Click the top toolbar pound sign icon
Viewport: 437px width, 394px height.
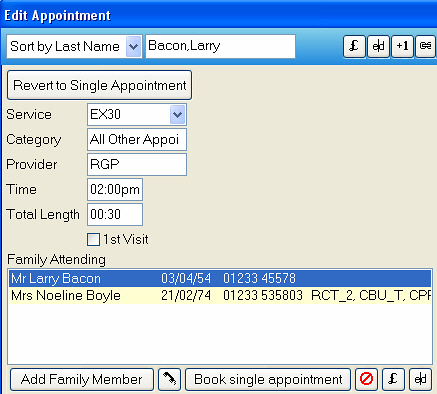click(354, 46)
